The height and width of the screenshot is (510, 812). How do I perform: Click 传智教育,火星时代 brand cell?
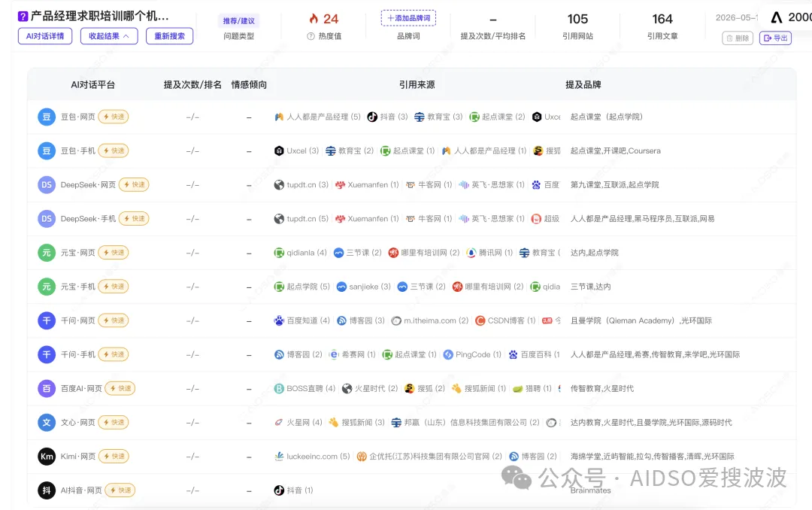[x=601, y=388]
